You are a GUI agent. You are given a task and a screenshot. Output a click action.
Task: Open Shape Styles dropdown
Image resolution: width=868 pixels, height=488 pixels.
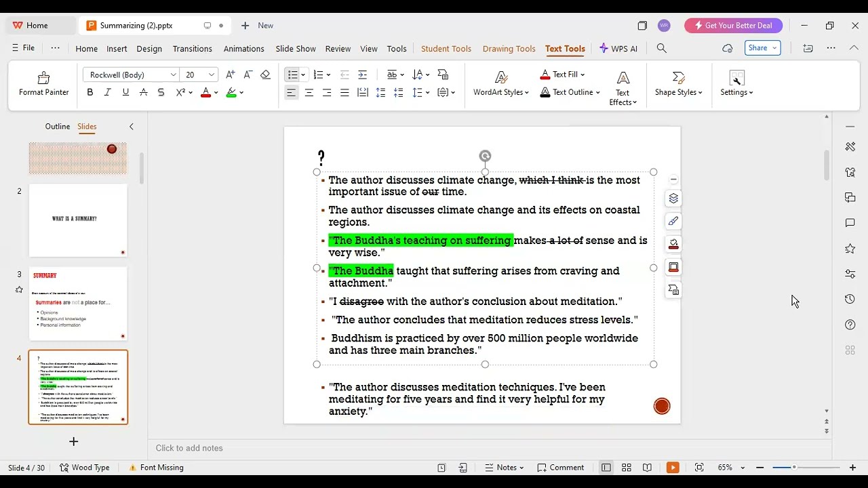pyautogui.click(x=678, y=84)
